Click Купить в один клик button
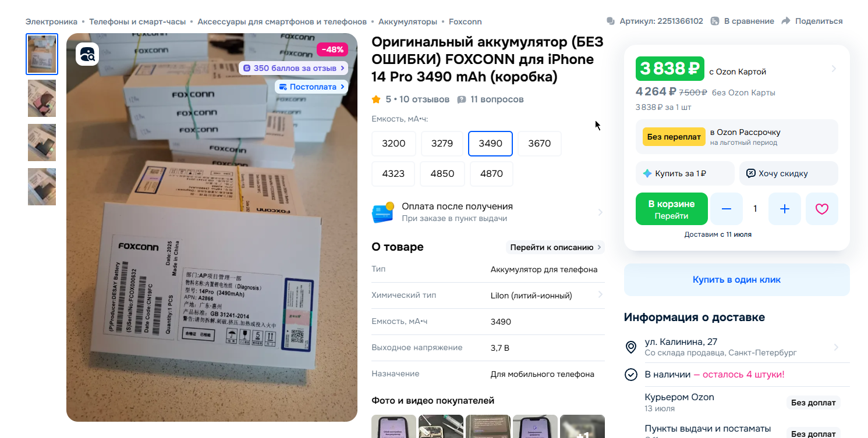868x438 pixels. 736,280
